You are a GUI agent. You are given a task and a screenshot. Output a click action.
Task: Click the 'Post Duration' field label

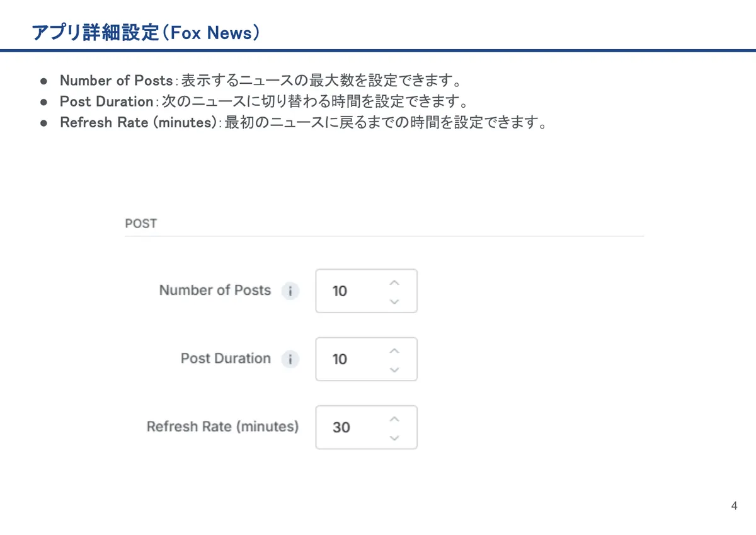(226, 359)
